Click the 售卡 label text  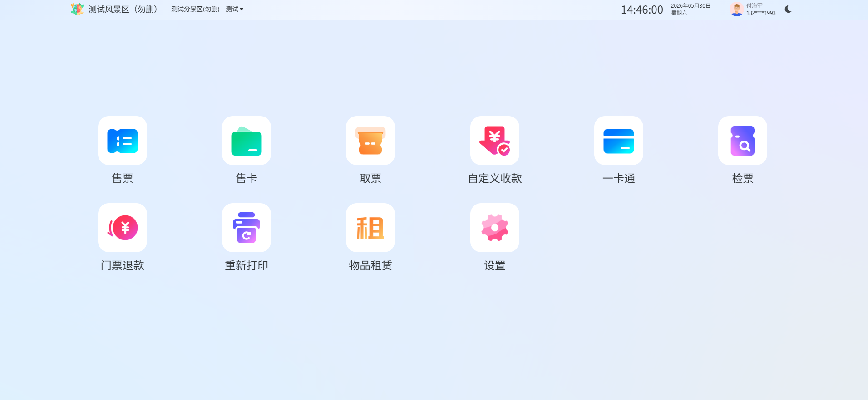(x=247, y=178)
